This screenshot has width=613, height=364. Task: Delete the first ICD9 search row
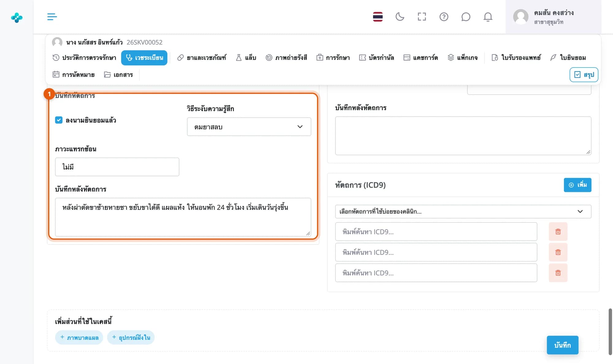(558, 232)
